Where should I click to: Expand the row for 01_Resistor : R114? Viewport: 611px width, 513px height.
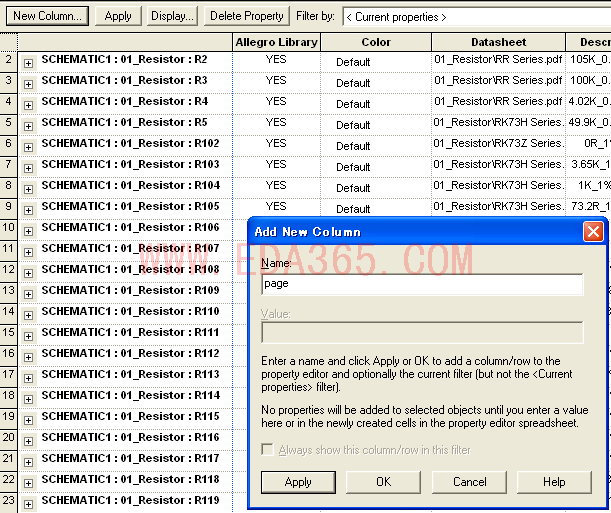click(x=28, y=400)
